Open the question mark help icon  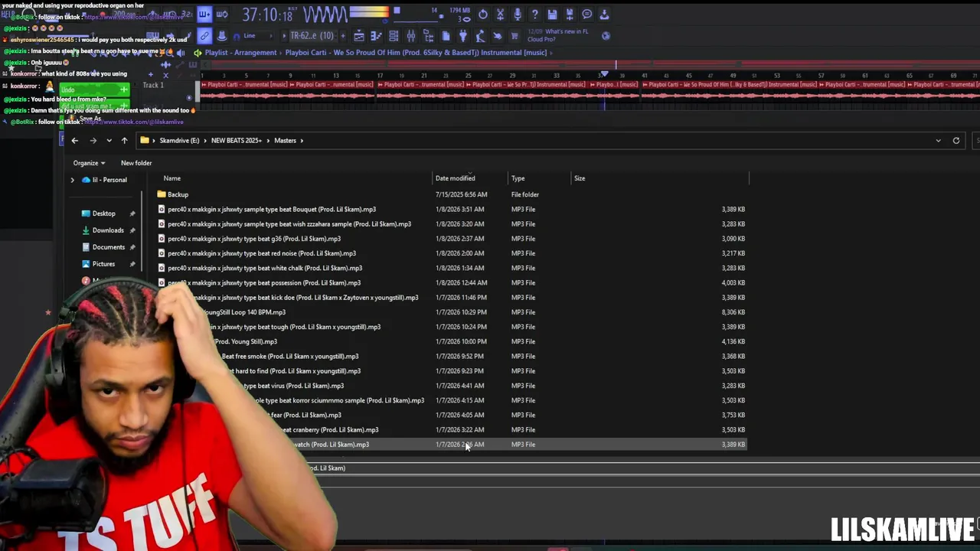coord(534,15)
